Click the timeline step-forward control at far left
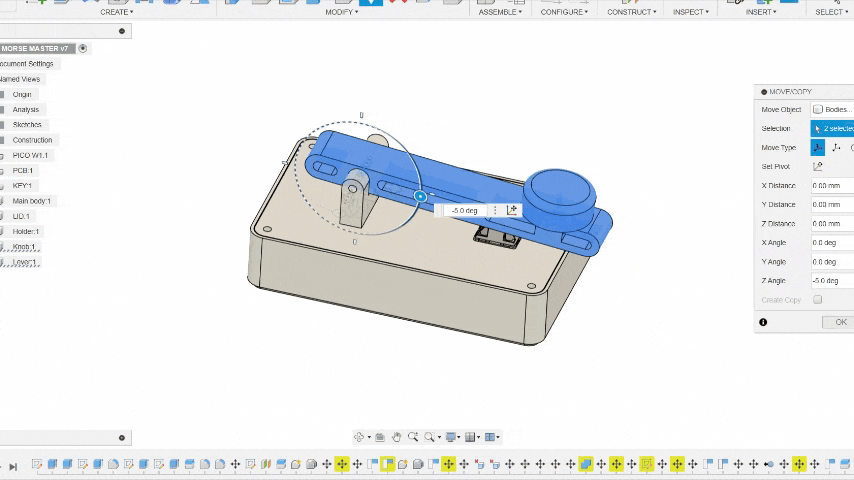Image resolution: width=854 pixels, height=480 pixels. click(x=13, y=466)
